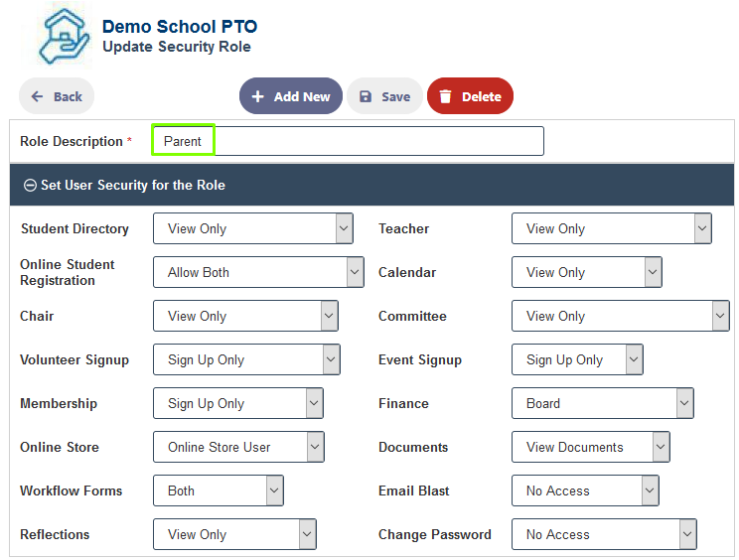
Task: Open the Online Store User dropdown
Action: coord(238,447)
